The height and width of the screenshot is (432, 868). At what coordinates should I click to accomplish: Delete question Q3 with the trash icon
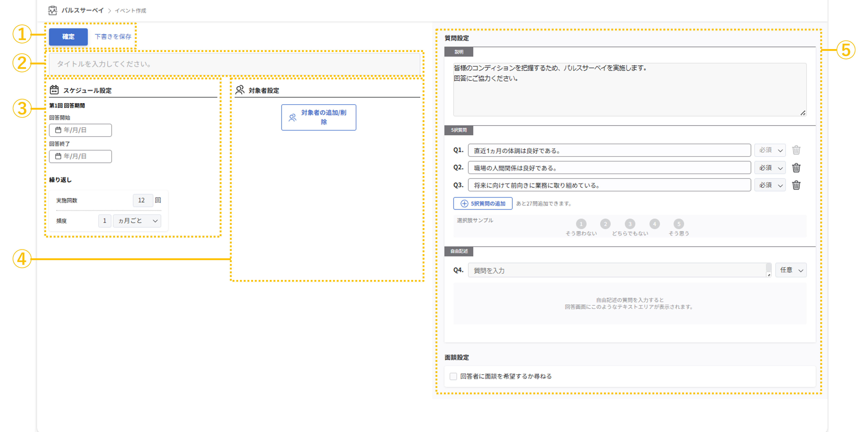796,185
